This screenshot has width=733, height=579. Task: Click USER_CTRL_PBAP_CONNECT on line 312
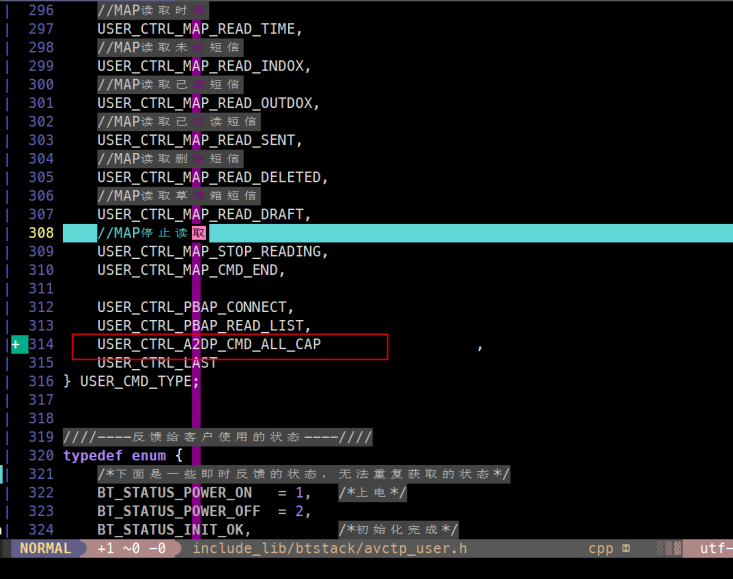(x=192, y=307)
